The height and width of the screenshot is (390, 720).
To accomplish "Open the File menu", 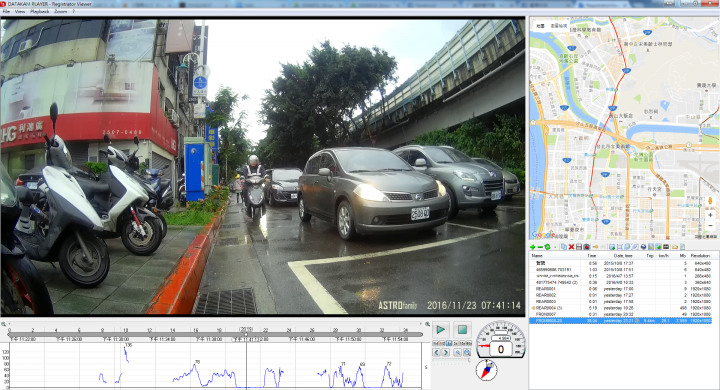I will click(x=6, y=11).
